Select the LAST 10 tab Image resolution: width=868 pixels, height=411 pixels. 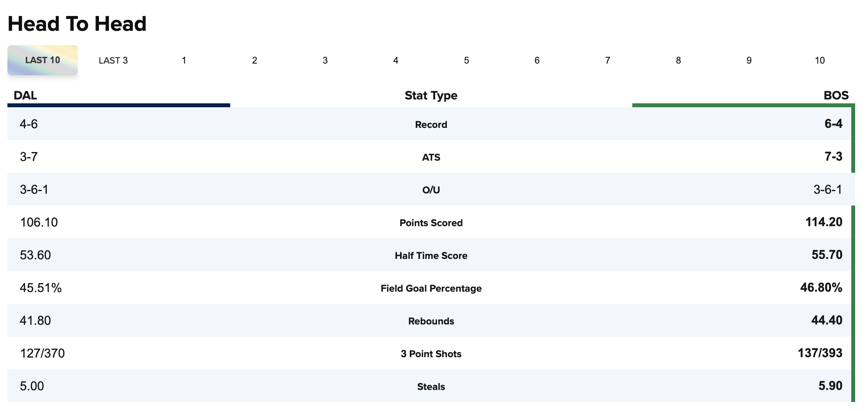click(42, 60)
